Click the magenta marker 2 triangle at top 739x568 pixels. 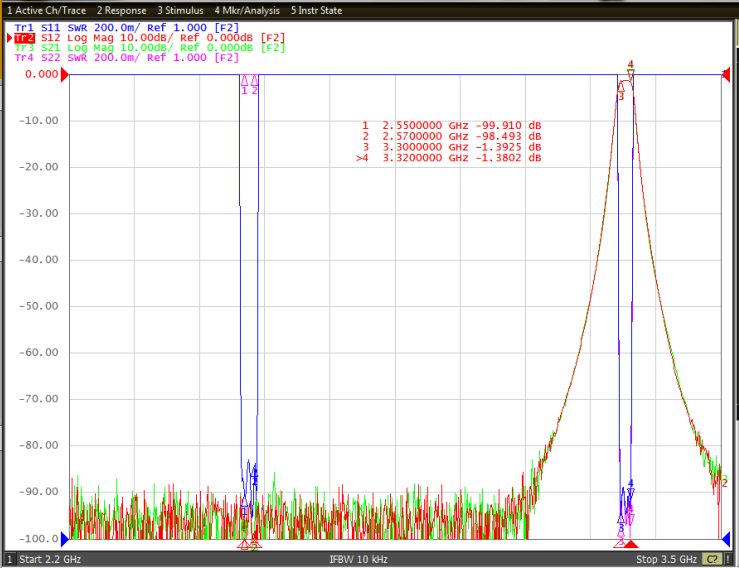click(x=255, y=80)
